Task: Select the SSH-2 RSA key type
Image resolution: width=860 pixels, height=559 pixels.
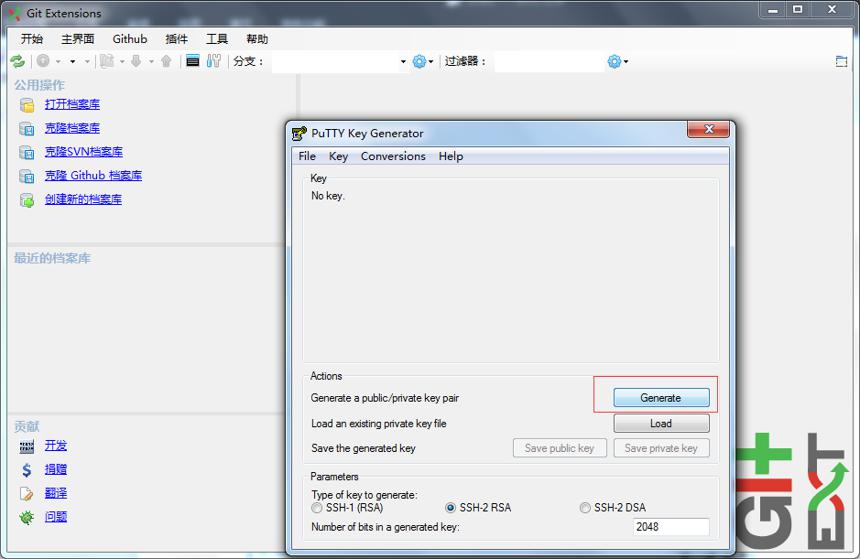Action: click(450, 508)
